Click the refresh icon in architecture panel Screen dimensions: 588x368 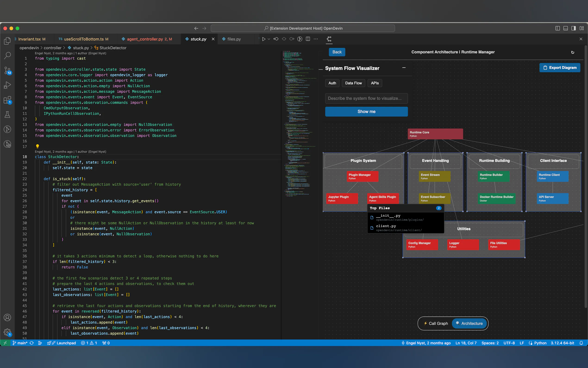[x=572, y=52]
